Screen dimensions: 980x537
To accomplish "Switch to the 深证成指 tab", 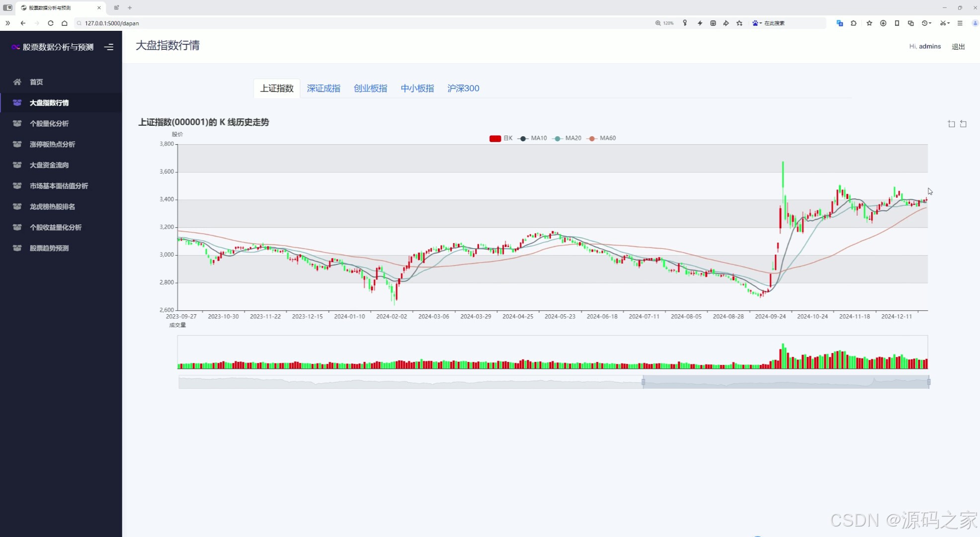I will (324, 88).
